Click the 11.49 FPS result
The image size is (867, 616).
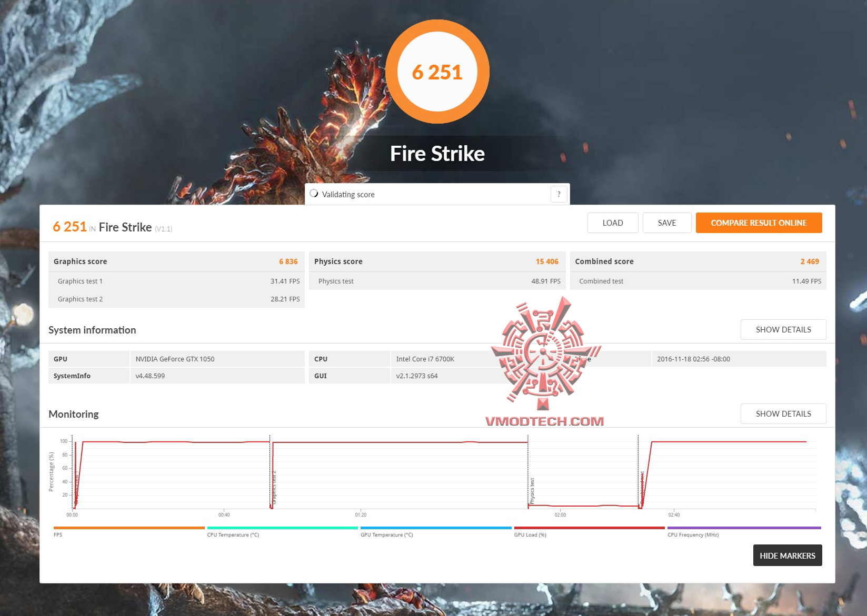click(806, 281)
